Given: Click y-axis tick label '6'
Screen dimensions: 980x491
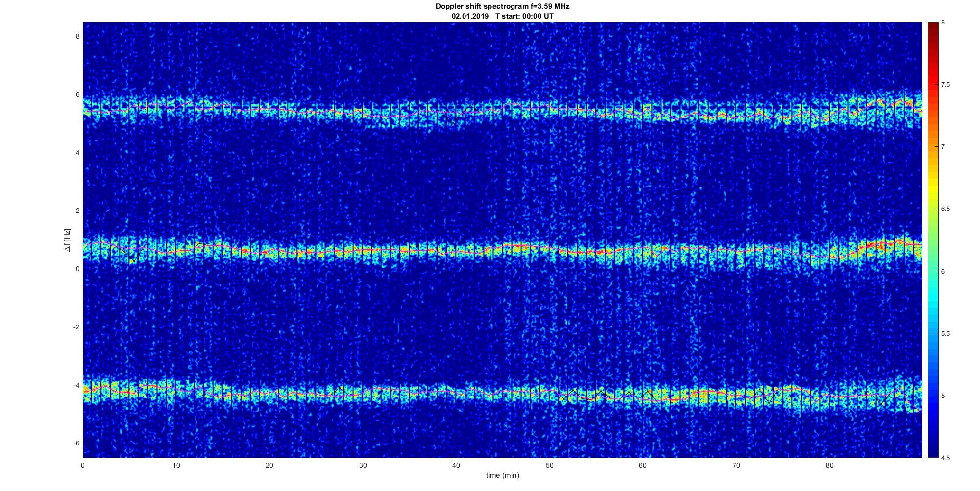Looking at the screenshot, I should tap(77, 95).
